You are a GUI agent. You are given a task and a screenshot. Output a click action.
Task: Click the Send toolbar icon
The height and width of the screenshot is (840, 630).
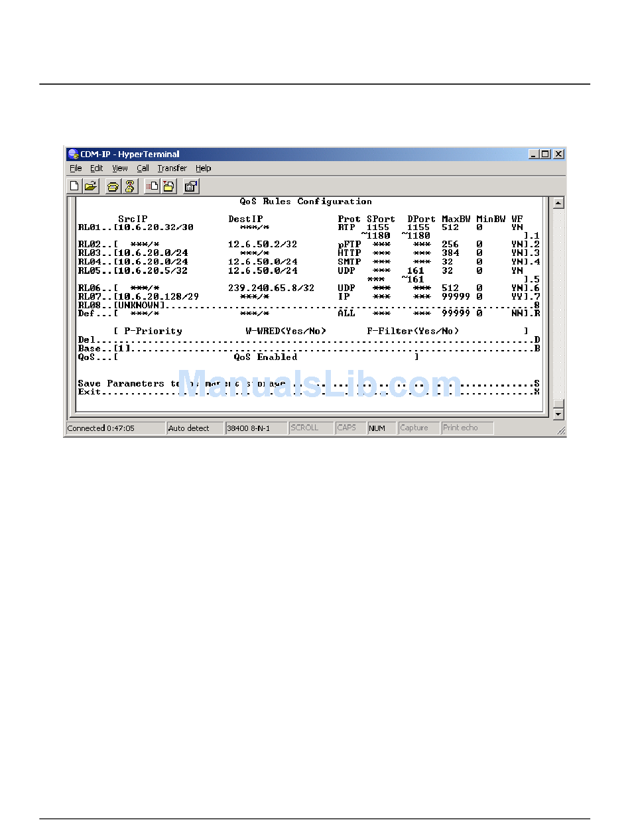coord(152,187)
